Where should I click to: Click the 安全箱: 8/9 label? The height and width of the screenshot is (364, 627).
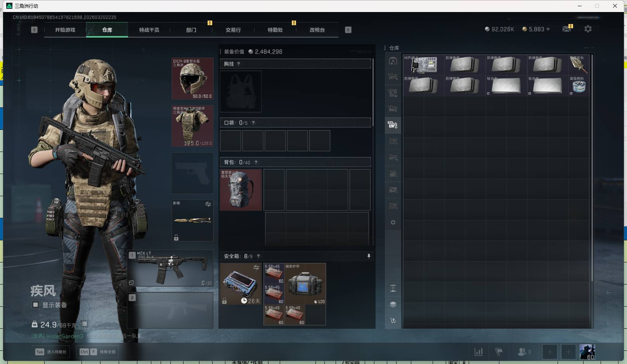[238, 256]
